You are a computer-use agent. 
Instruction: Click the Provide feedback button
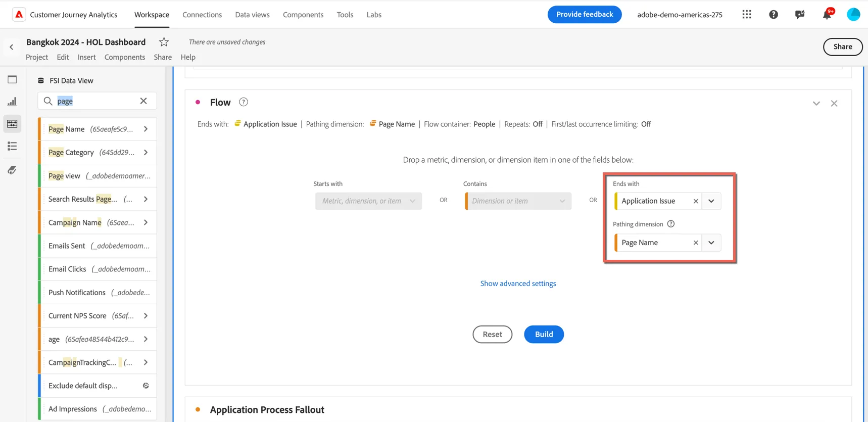coord(585,14)
